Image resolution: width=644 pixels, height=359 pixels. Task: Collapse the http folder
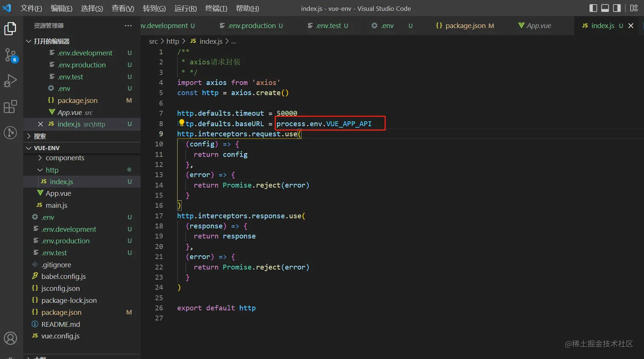(82, 170)
